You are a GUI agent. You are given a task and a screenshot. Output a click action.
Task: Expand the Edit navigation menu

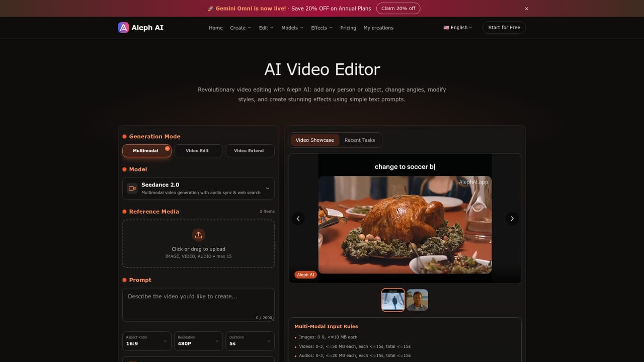click(266, 28)
